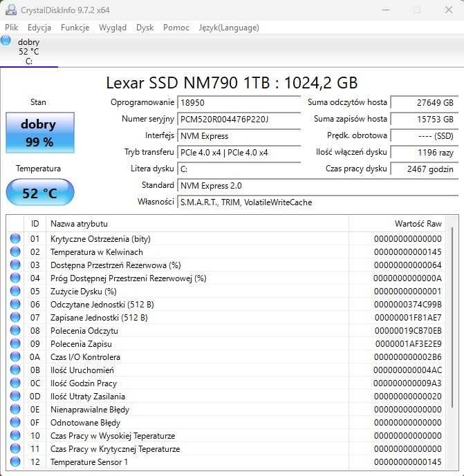
Task: Click status orb for attribute 0D Ilość Utraty Zasilania
Action: click(x=15, y=396)
